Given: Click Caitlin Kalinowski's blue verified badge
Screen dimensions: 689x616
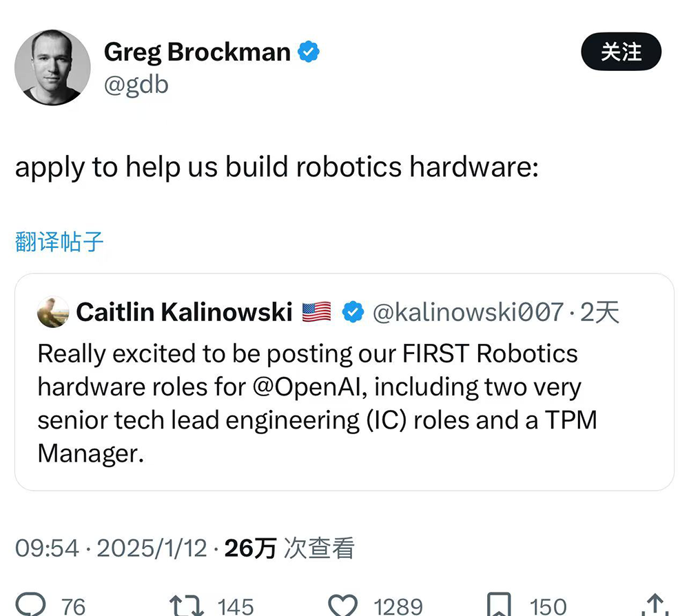Looking at the screenshot, I should tap(353, 312).
